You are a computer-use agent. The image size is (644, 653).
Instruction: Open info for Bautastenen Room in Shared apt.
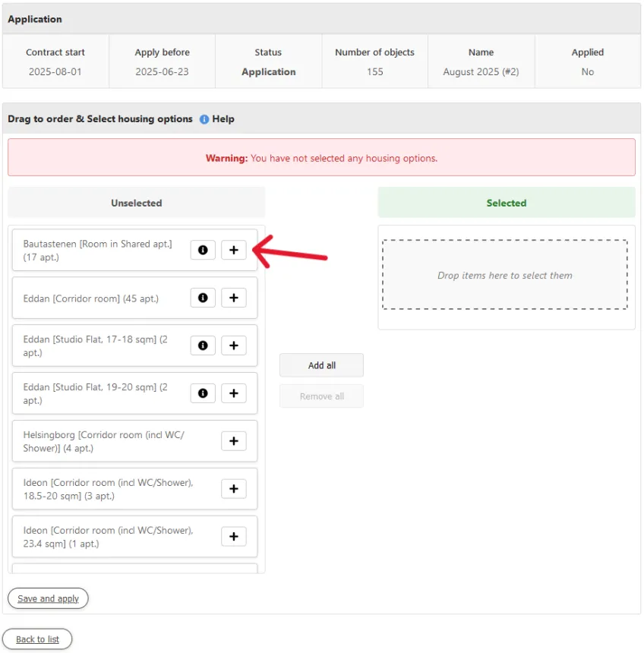[x=203, y=250]
